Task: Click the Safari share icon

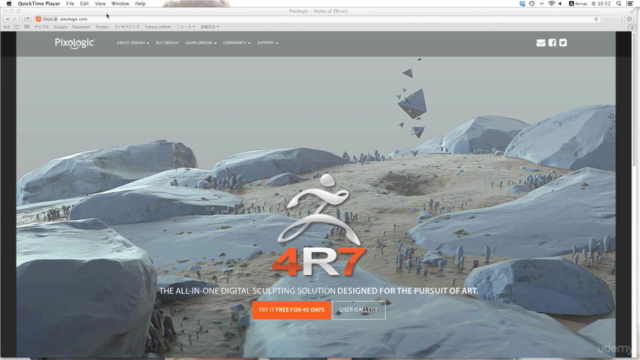Action: tap(27, 19)
